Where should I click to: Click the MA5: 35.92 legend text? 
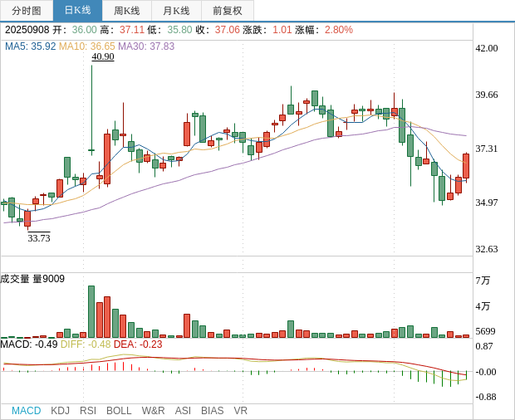click(x=30, y=46)
